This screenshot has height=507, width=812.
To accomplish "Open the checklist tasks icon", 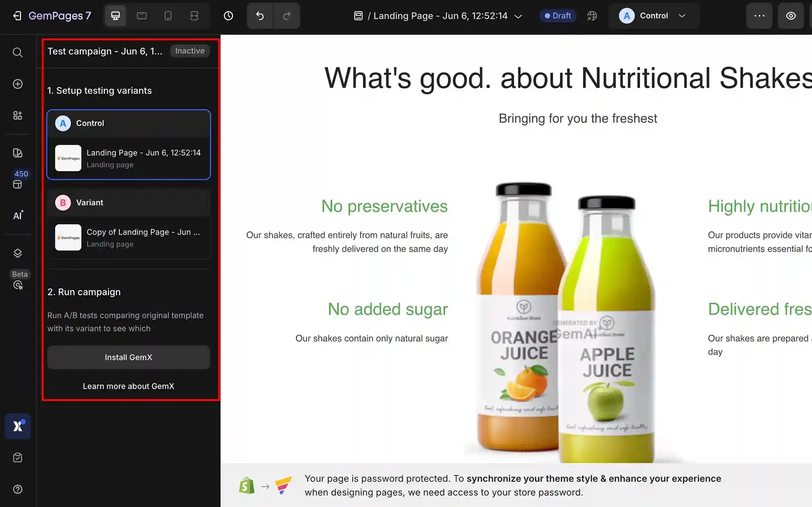I will (18, 457).
